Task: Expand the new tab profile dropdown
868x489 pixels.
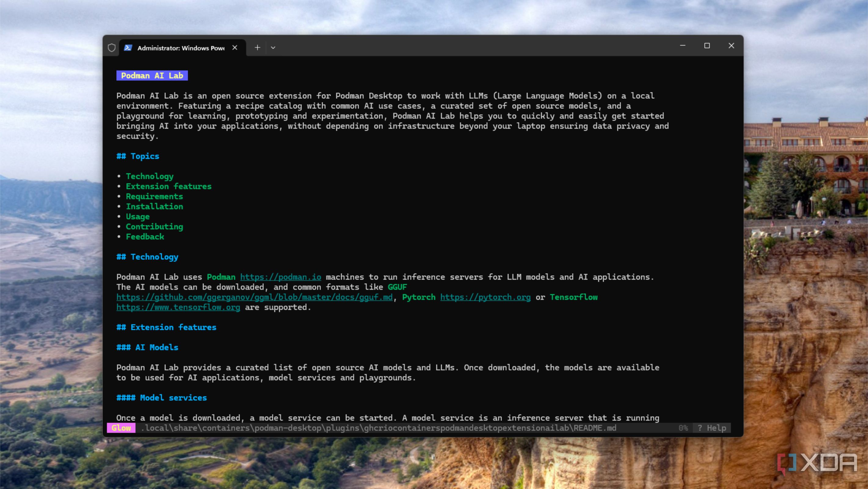Action: (x=273, y=48)
